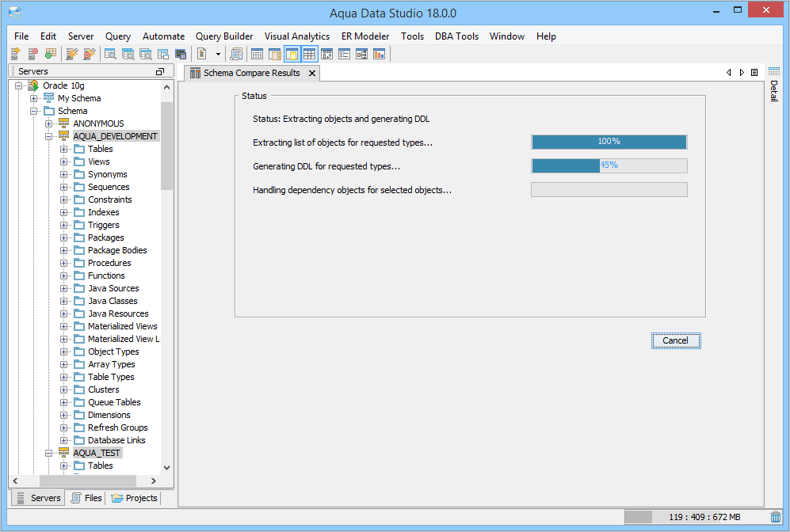Switch to the Servers bottom tab

pyautogui.click(x=38, y=498)
